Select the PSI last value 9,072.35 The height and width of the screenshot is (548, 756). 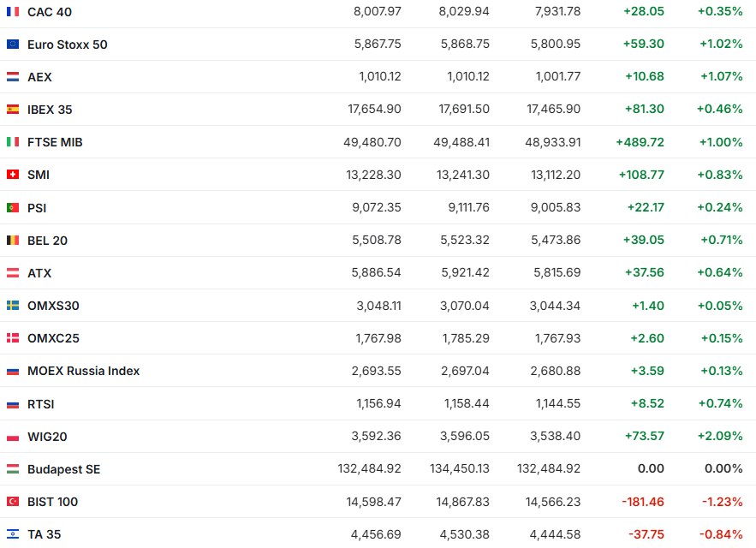[x=377, y=207]
